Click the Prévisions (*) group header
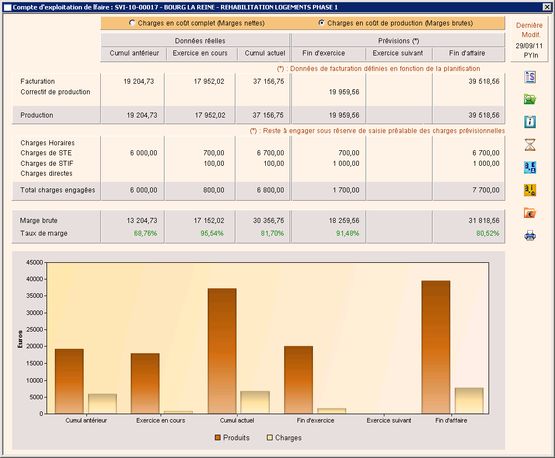Screen dimensions: 555x458 (x=398, y=41)
